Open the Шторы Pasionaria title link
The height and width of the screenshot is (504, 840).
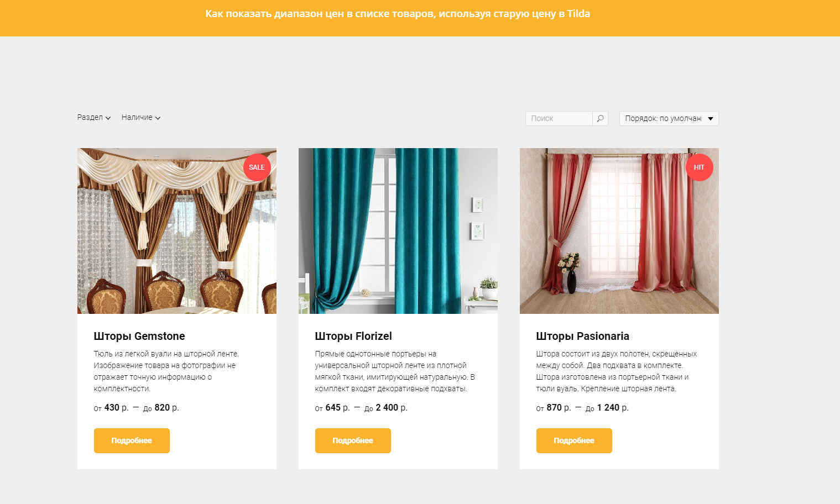(x=583, y=336)
